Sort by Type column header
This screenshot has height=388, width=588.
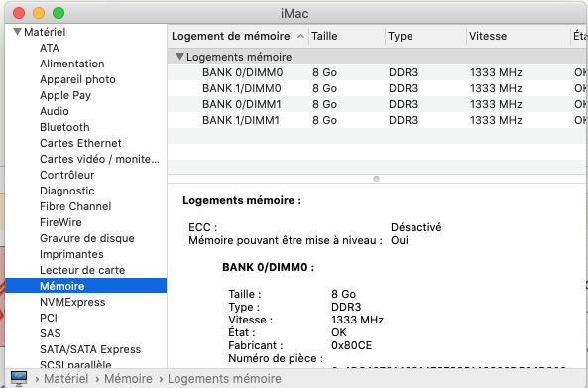[401, 36]
